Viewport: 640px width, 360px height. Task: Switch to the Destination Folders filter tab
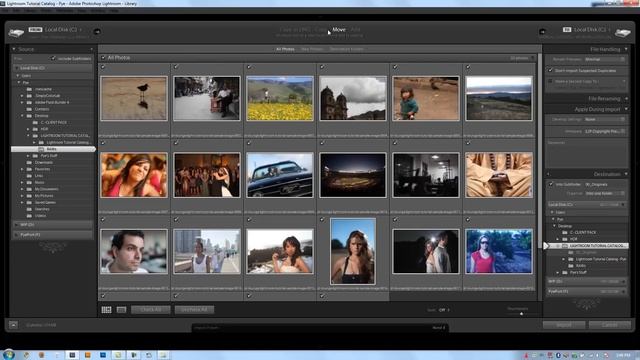[347, 49]
